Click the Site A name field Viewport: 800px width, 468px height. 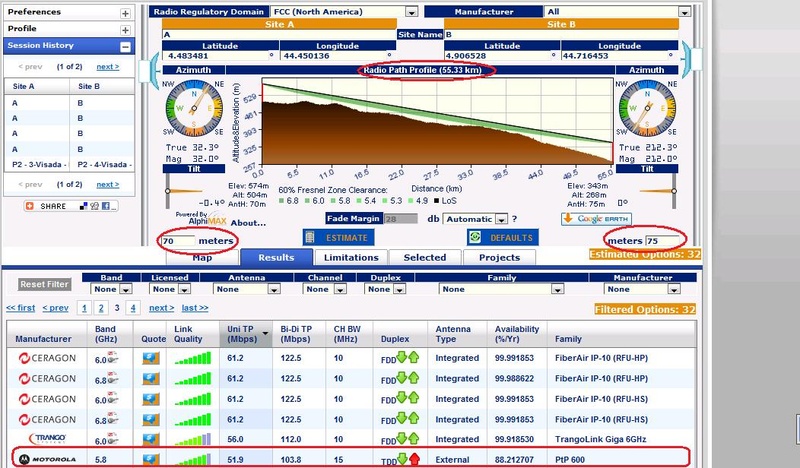click(279, 35)
